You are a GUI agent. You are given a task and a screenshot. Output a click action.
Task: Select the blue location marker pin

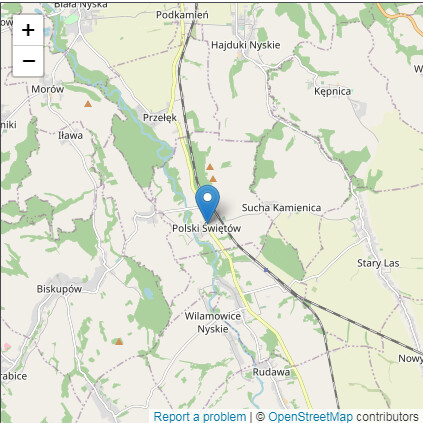(207, 204)
